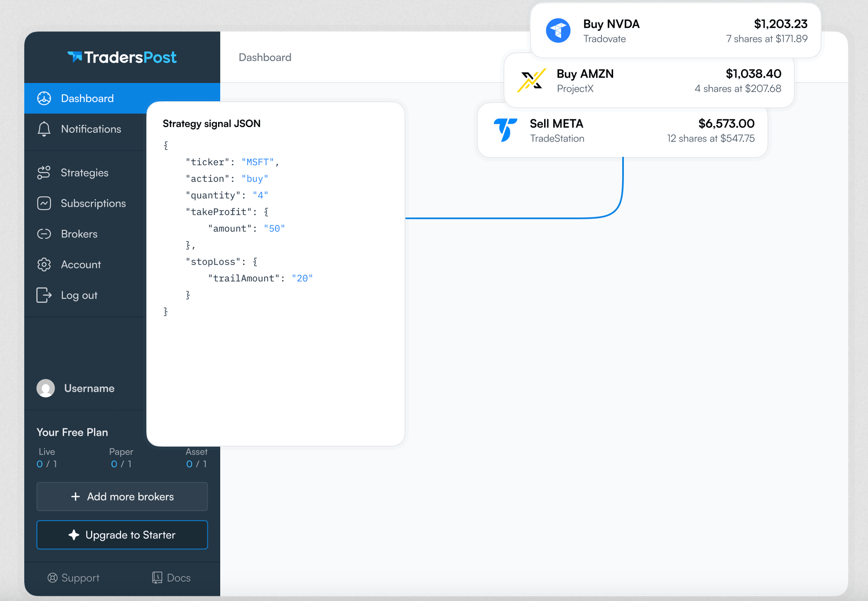Screen dimensions: 868x601
Task: Click the TradeStation broker name
Action: tap(557, 139)
